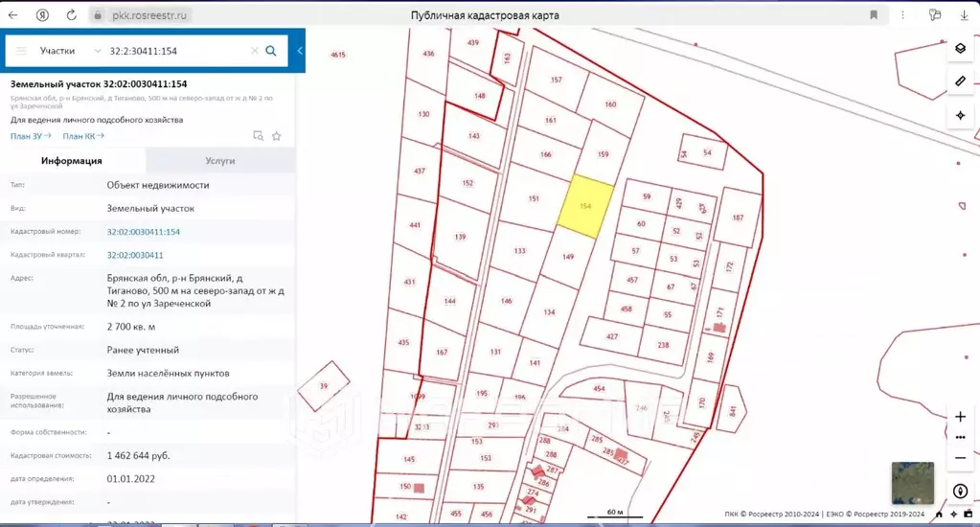
Task: Switch basemap using the satellite thumbnail
Action: [x=911, y=483]
